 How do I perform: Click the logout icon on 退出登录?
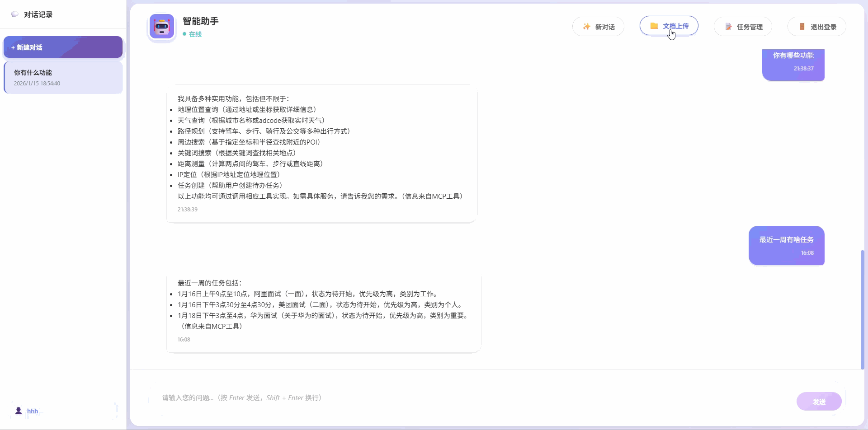tap(802, 26)
